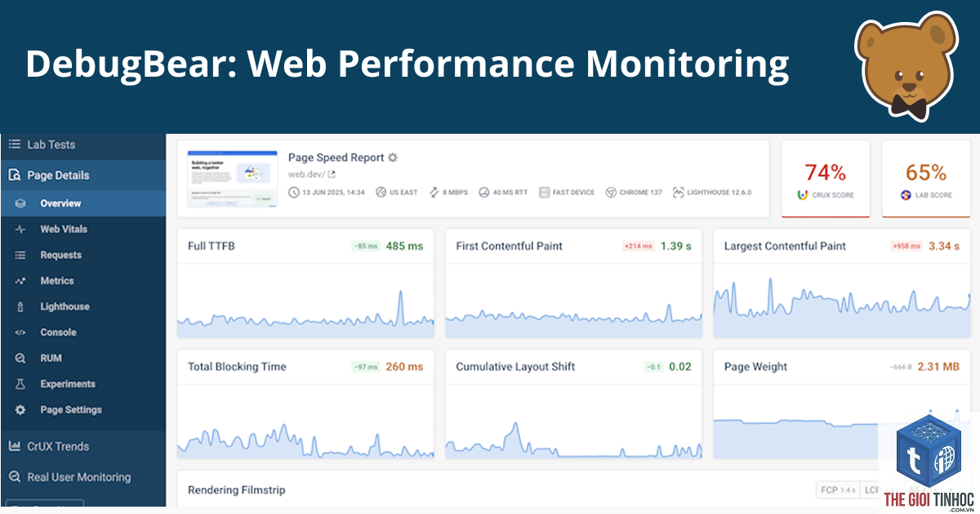Open CrUX Trends section
The height and width of the screenshot is (514, 980).
coord(82,446)
